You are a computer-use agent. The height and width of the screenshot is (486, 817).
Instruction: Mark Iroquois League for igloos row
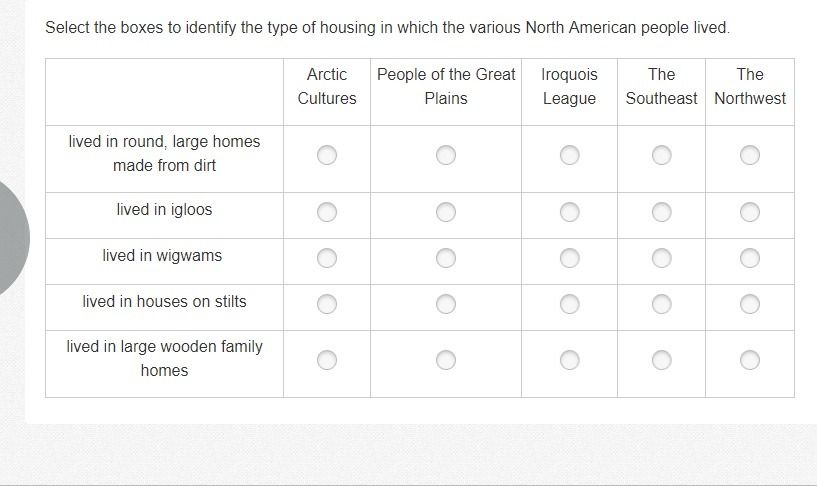coord(570,212)
